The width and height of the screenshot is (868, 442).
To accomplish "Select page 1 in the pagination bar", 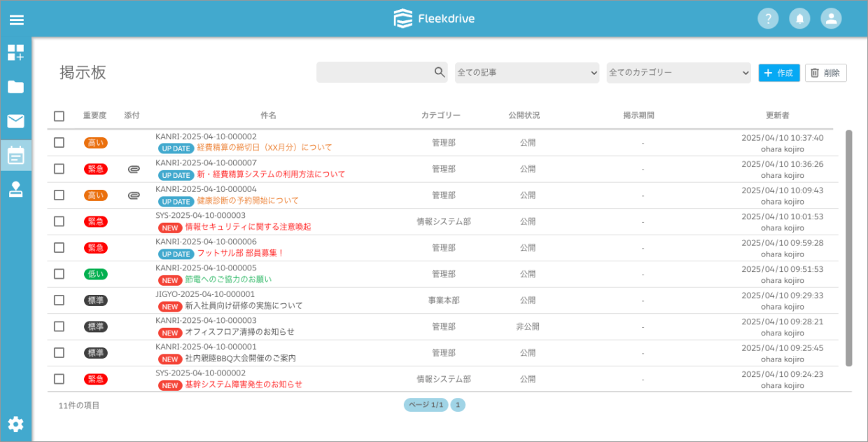I will click(x=458, y=405).
